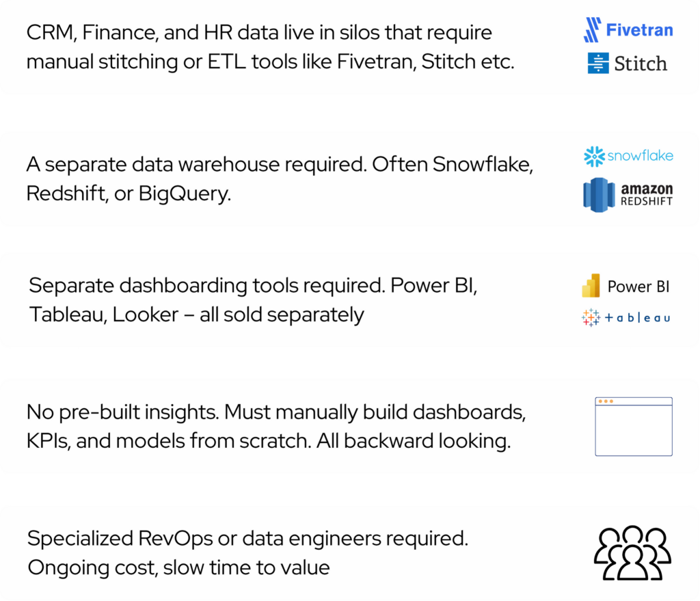Image resolution: width=700 pixels, height=601 pixels.
Task: Click the no pre-built insights text
Action: (x=276, y=426)
